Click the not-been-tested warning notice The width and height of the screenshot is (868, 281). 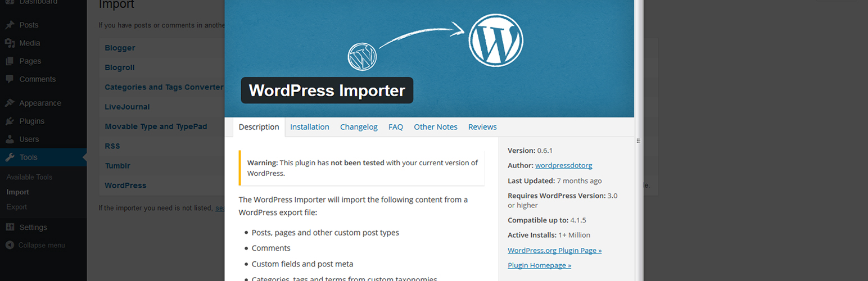361,168
